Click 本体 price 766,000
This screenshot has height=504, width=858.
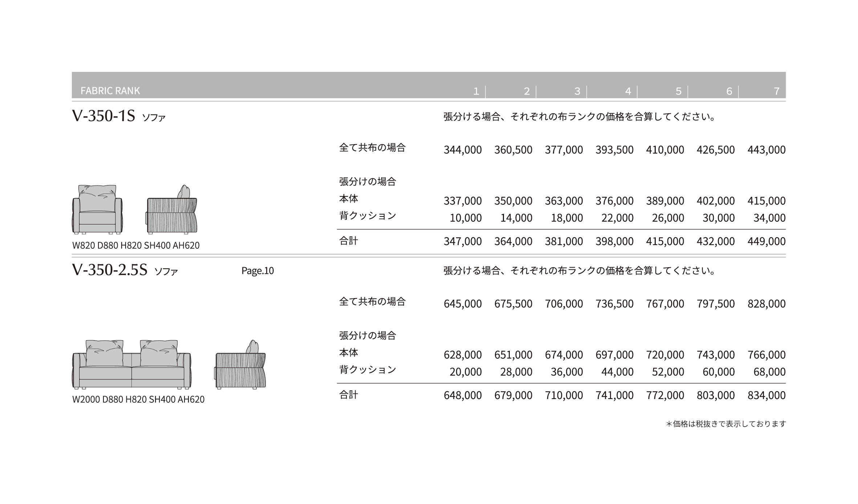click(766, 355)
